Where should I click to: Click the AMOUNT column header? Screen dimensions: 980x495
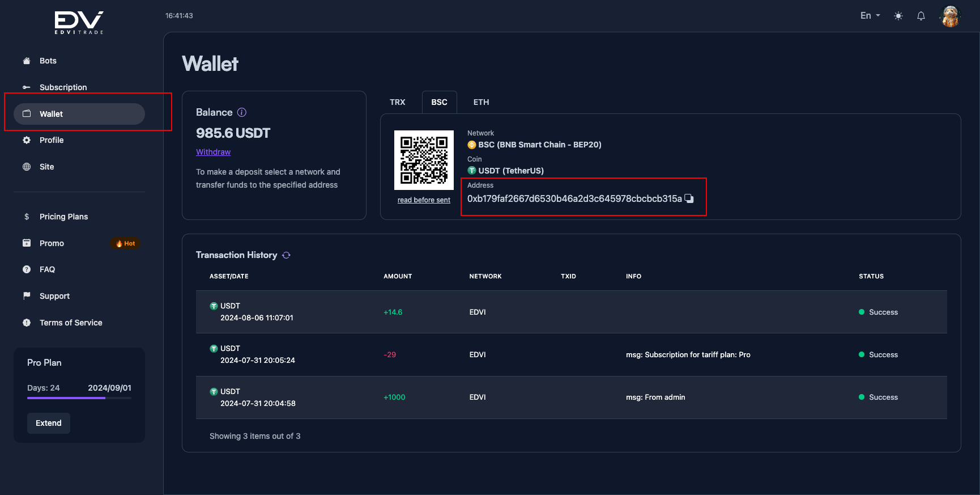pyautogui.click(x=398, y=276)
